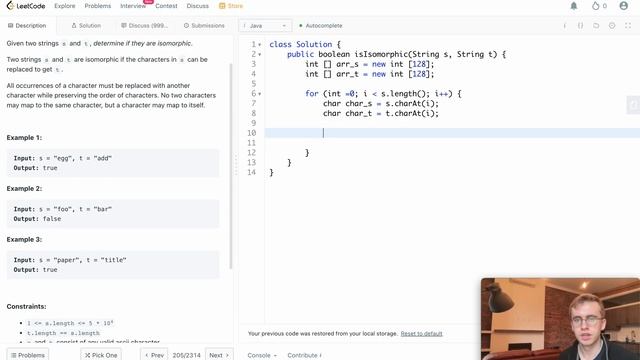Click the isIsomorphic method signature line

(396, 54)
